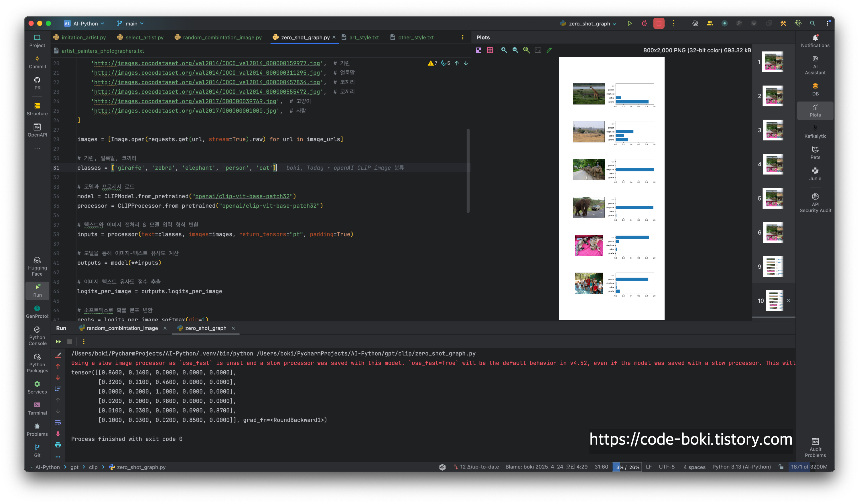Stop the running process with red square
The width and height of the screenshot is (859, 504).
(659, 23)
